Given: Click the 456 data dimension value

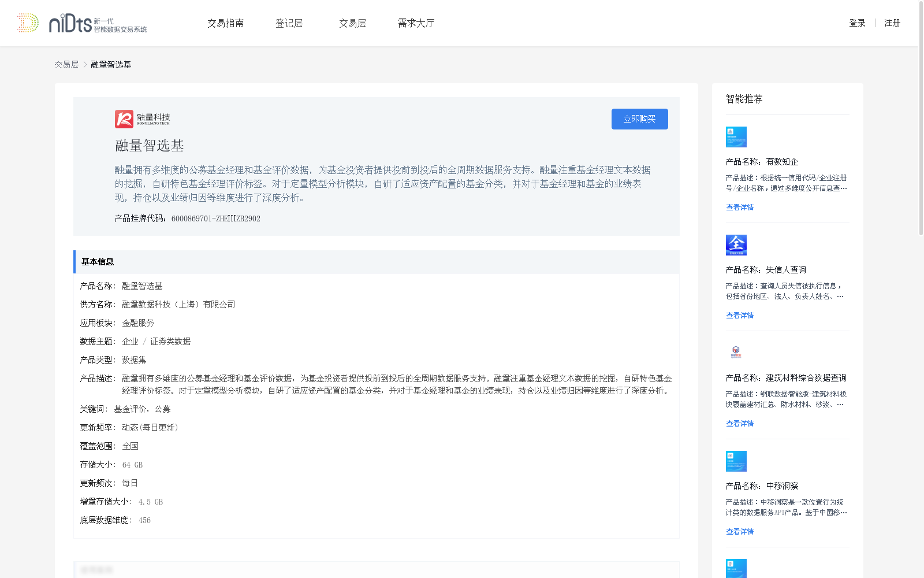Looking at the screenshot, I should point(144,520).
